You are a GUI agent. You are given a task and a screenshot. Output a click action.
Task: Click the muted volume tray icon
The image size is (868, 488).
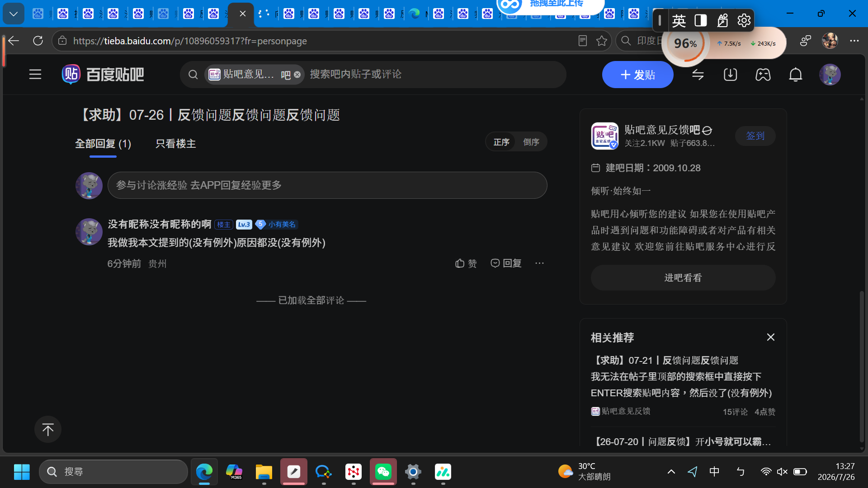point(782,472)
